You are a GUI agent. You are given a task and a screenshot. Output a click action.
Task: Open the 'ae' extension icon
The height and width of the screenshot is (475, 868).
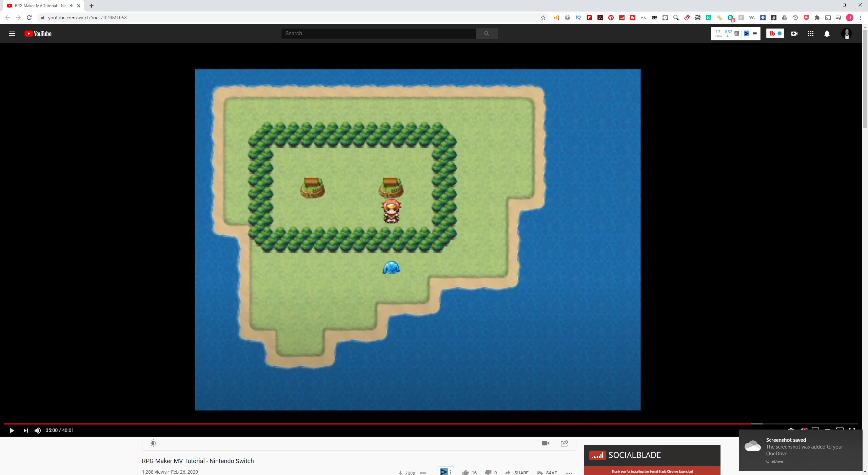point(654,18)
